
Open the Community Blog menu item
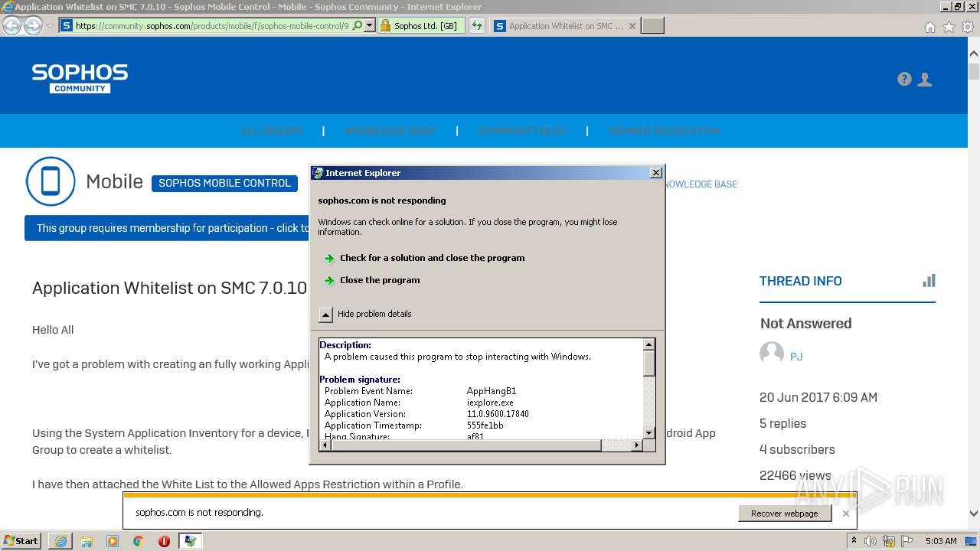click(522, 131)
